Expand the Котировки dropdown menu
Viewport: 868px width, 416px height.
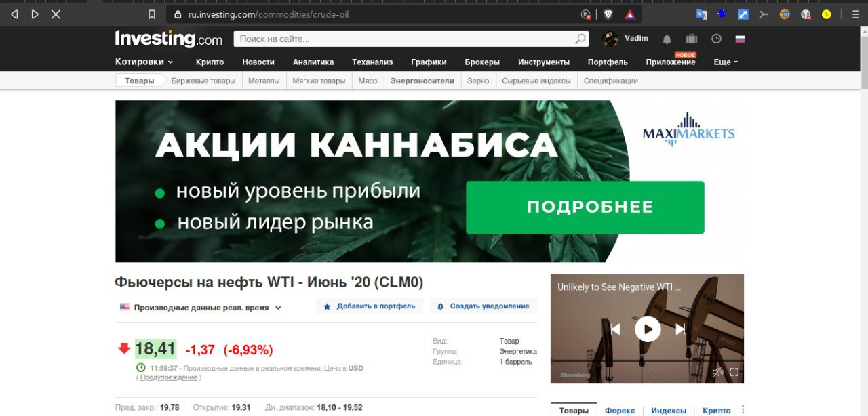point(144,62)
